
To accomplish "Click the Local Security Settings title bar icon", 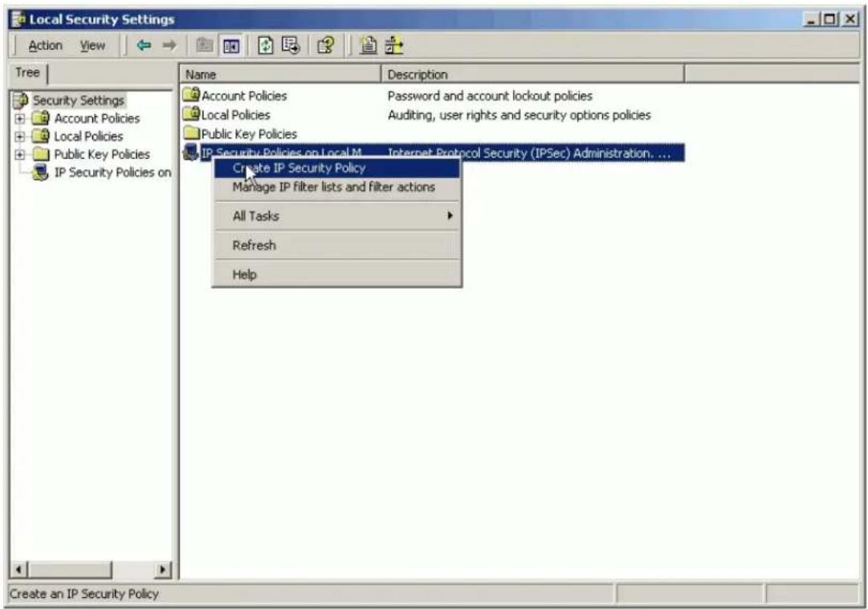I will (x=18, y=19).
